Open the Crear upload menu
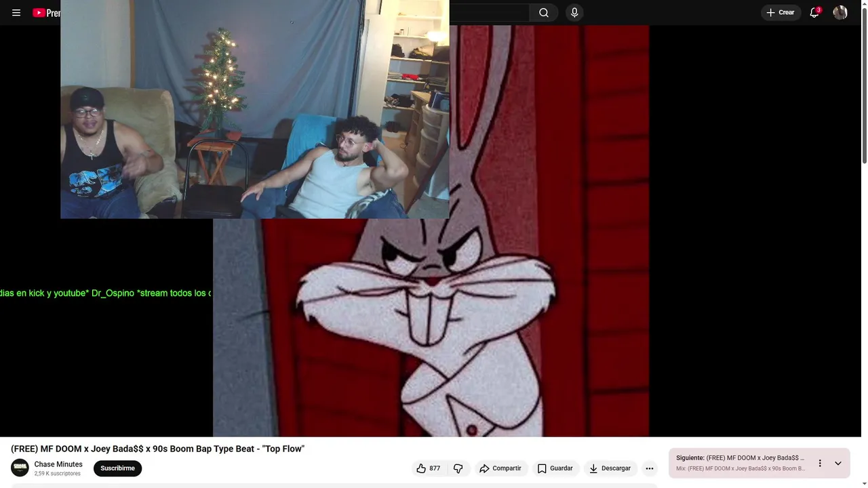The height and width of the screenshot is (488, 868). coord(781,13)
